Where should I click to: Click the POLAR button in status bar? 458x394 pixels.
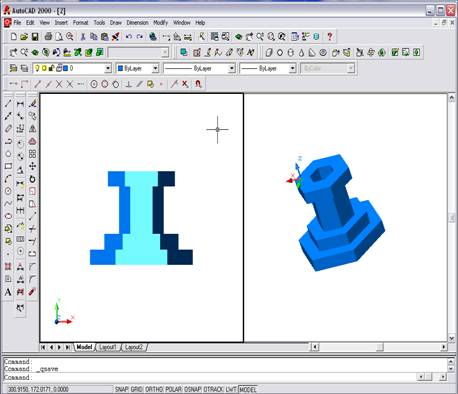(174, 389)
